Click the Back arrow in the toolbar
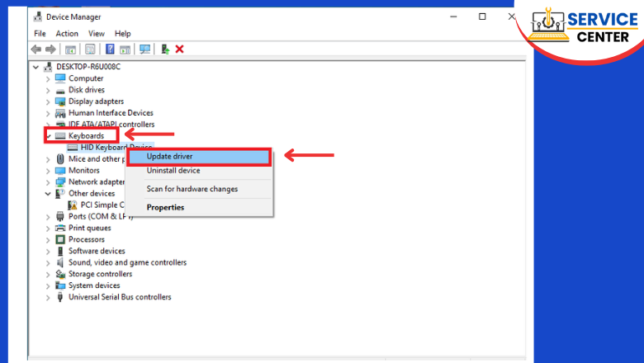Screen dimensions: 644x363 tap(36, 49)
